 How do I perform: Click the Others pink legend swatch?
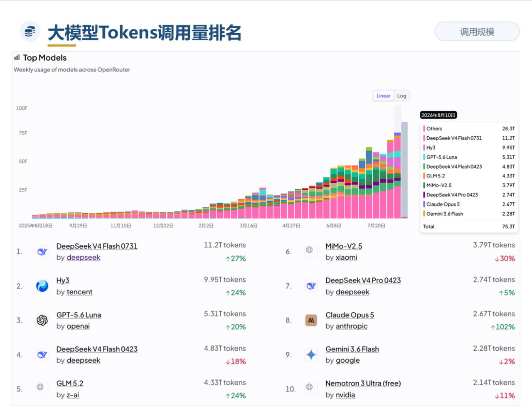(424, 129)
